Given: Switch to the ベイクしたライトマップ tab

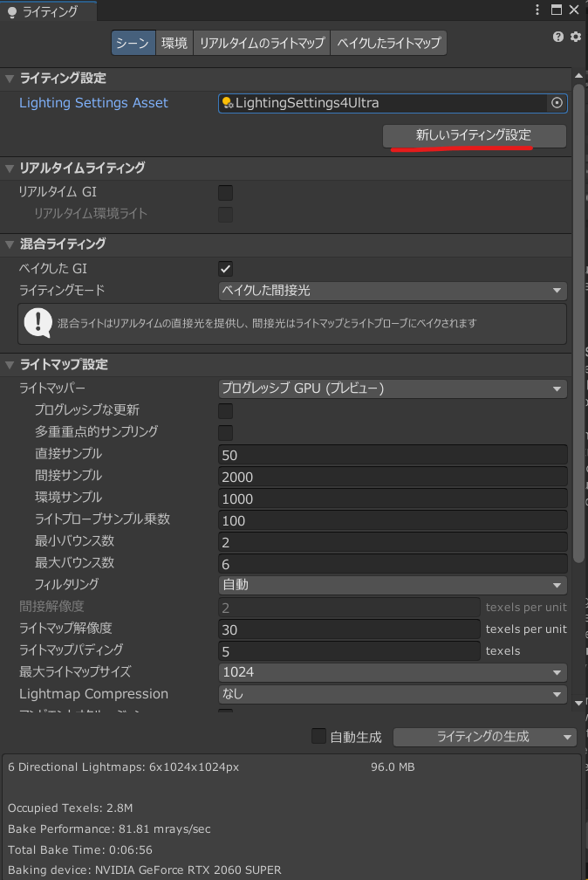Looking at the screenshot, I should pos(388,43).
